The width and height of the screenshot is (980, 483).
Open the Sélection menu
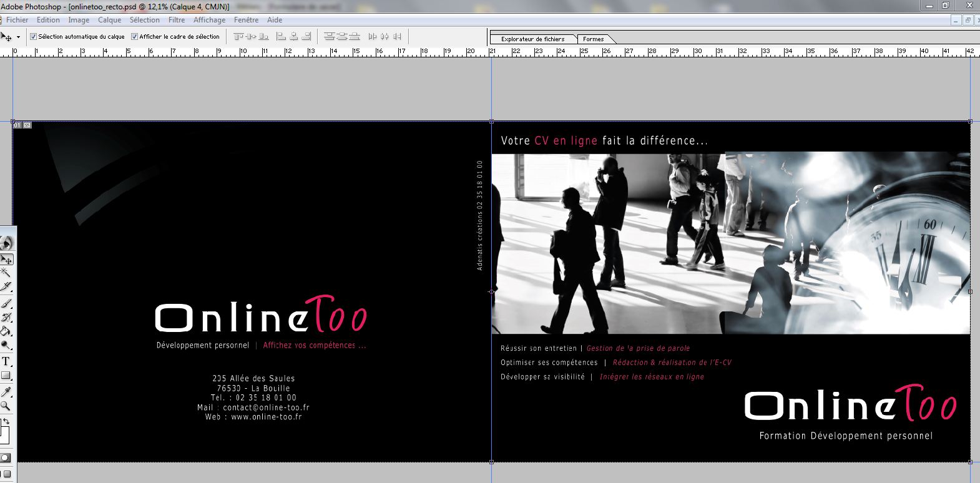click(145, 20)
